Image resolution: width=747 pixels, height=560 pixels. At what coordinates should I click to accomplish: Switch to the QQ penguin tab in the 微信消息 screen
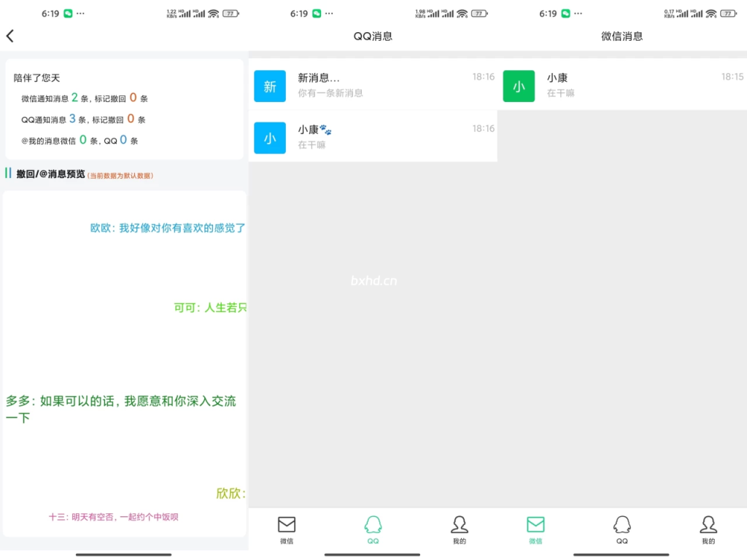pyautogui.click(x=622, y=530)
